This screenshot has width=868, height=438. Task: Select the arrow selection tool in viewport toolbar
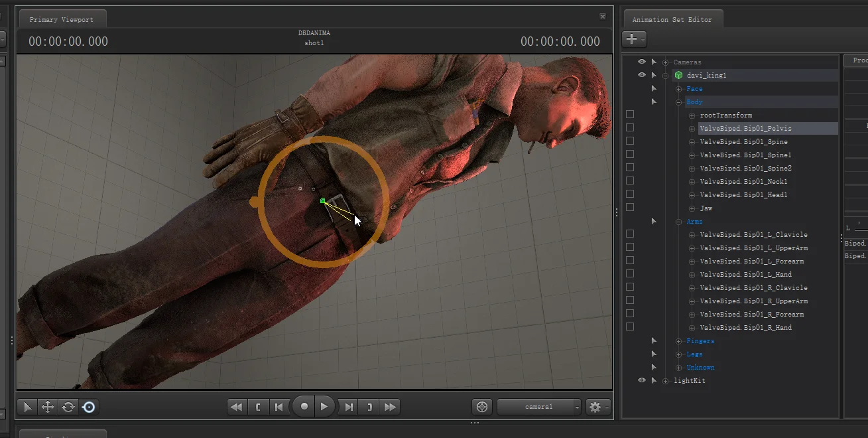pos(28,407)
